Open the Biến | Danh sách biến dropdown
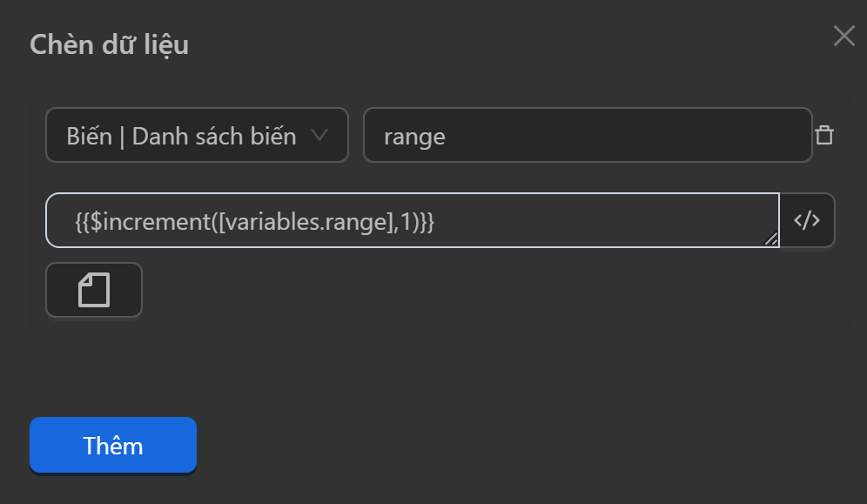Screen dimensions: 867x504 pos(197,135)
